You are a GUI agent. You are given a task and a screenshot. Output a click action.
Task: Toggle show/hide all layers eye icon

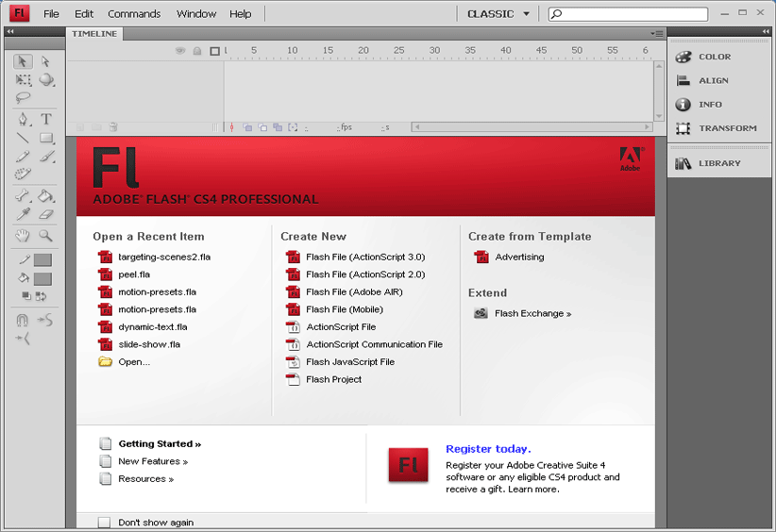[180, 50]
